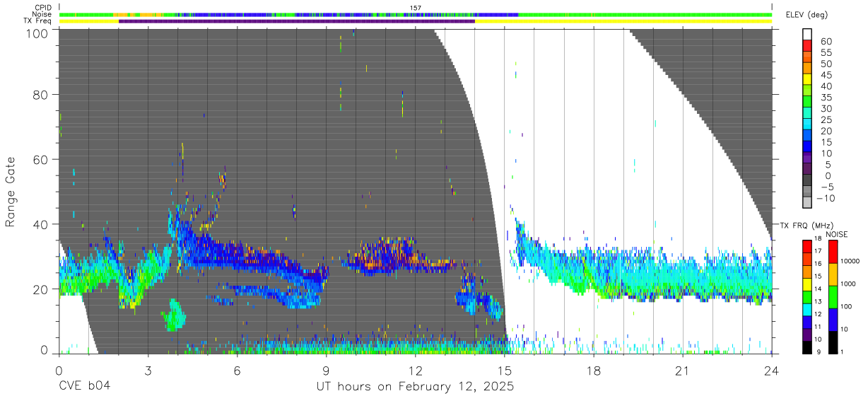Viewport: 868px width, 401px height.
Task: Click the cyan 12 MHz frequency swatch
Action: pyautogui.click(x=807, y=310)
